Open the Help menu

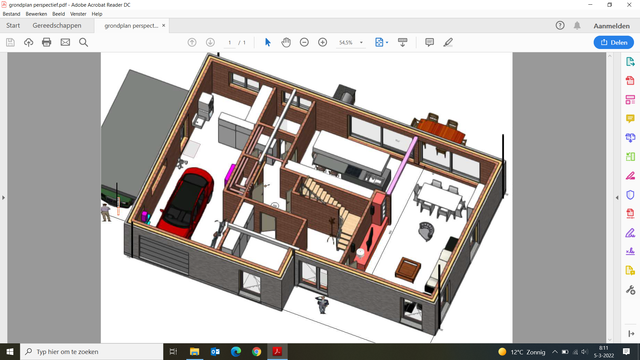click(x=97, y=14)
